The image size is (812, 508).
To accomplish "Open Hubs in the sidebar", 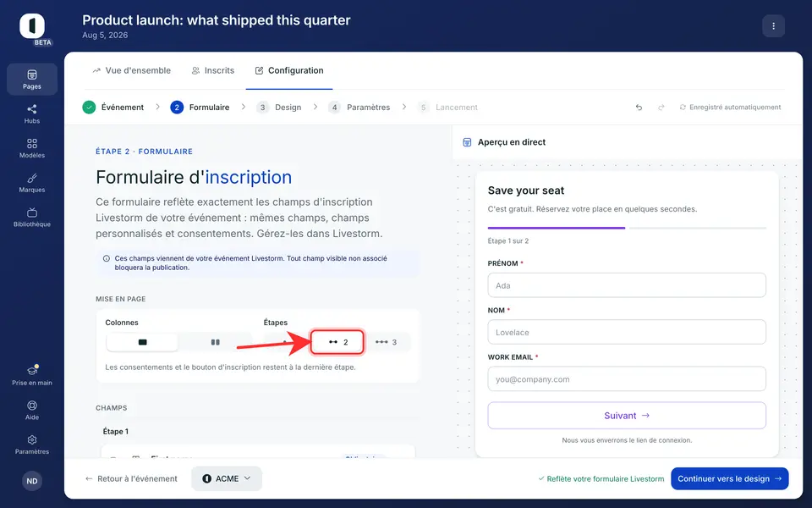I will click(x=32, y=113).
